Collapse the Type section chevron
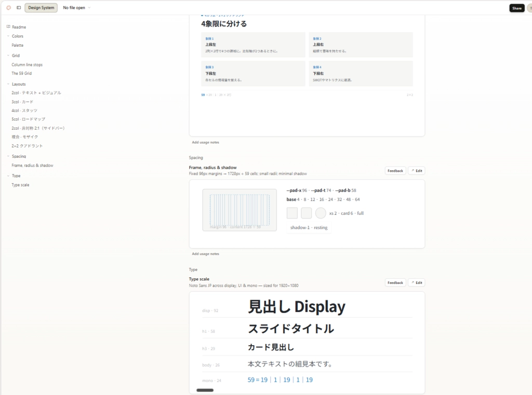The height and width of the screenshot is (395, 532). (8, 175)
